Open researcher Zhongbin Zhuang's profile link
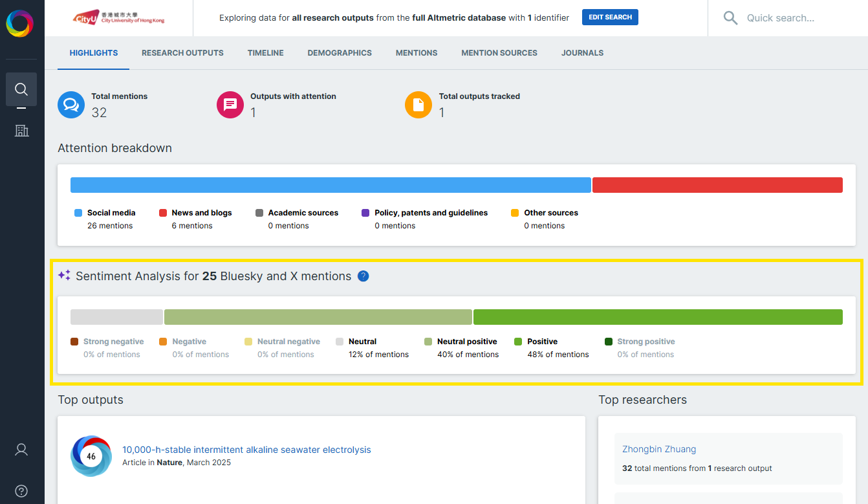Screen dimensions: 868x504 (659, 449)
